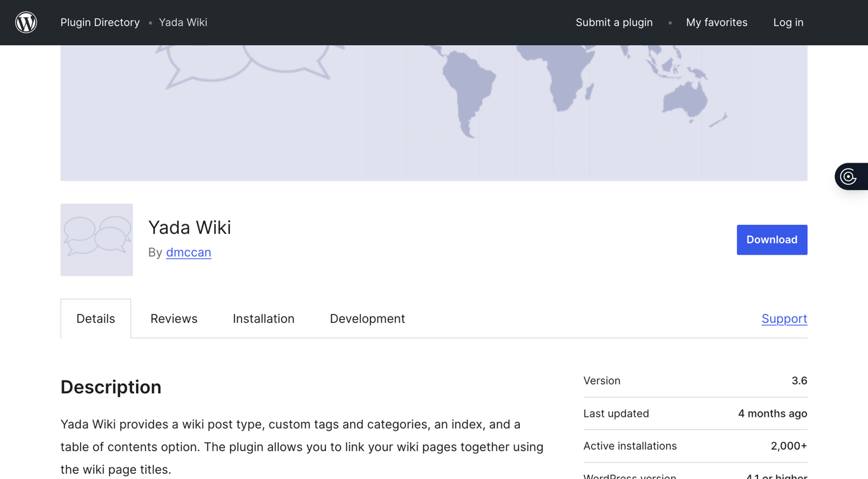Image resolution: width=868 pixels, height=479 pixels.
Task: Click the Description heading
Action: (111, 387)
